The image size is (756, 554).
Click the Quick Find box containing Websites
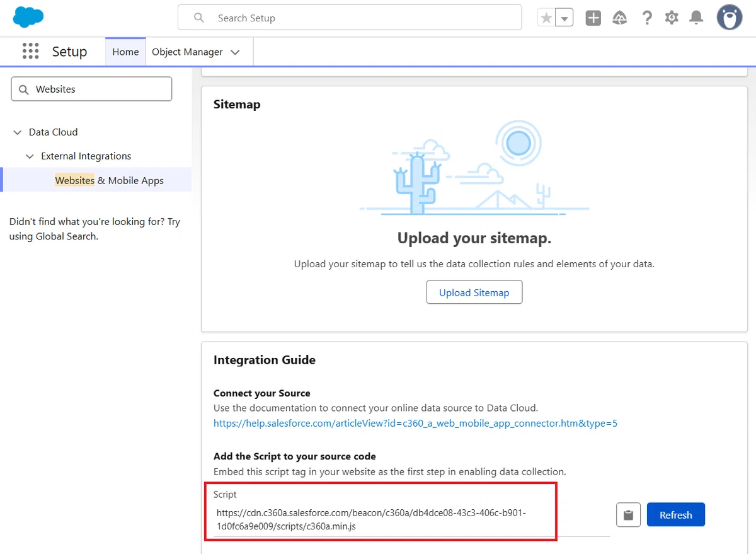tap(91, 89)
